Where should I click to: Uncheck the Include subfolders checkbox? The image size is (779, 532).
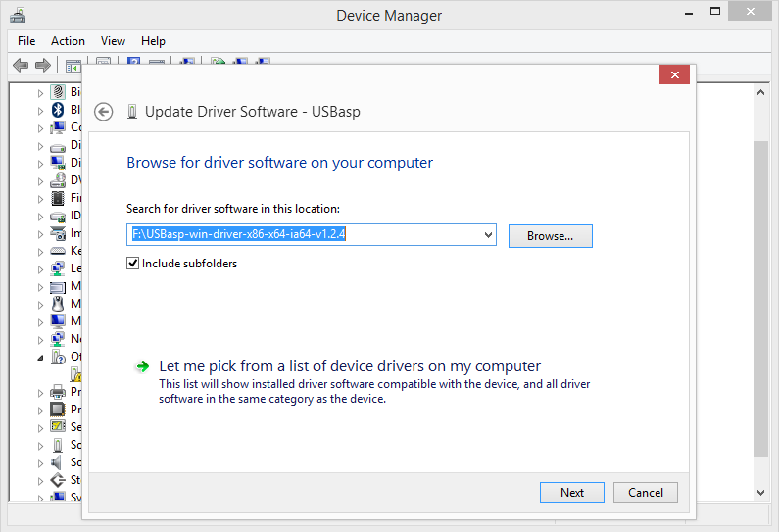point(133,264)
